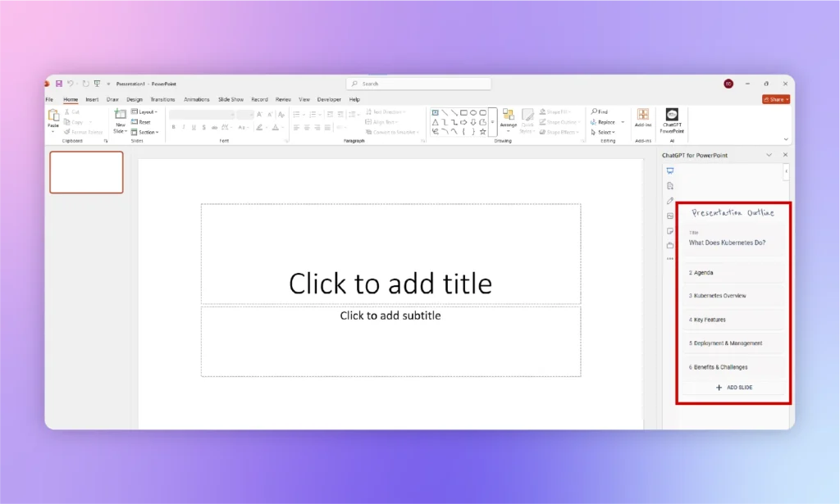Screen dimensions: 840x504
Task: Toggle Align Left paragraph alignment
Action: [297, 127]
